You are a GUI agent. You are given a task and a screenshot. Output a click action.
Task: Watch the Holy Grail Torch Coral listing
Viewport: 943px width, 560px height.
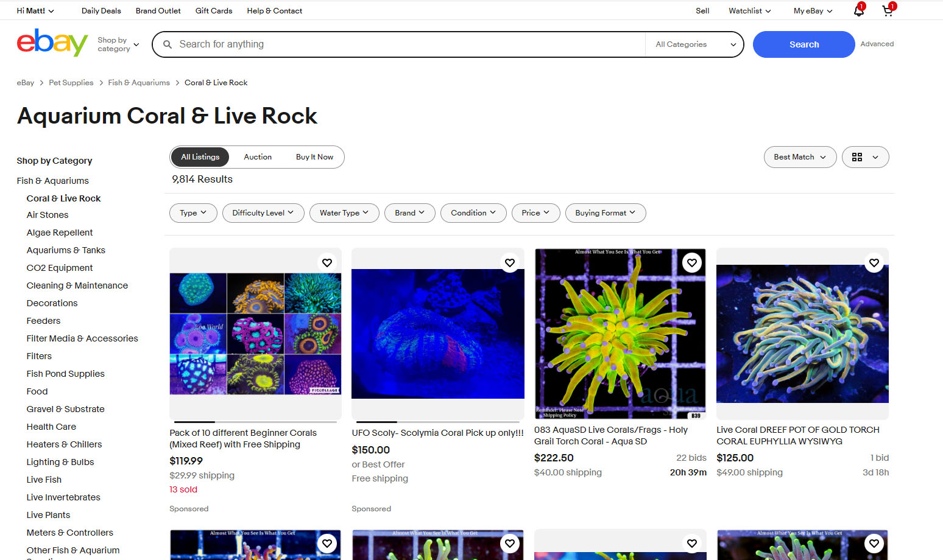pos(692,262)
